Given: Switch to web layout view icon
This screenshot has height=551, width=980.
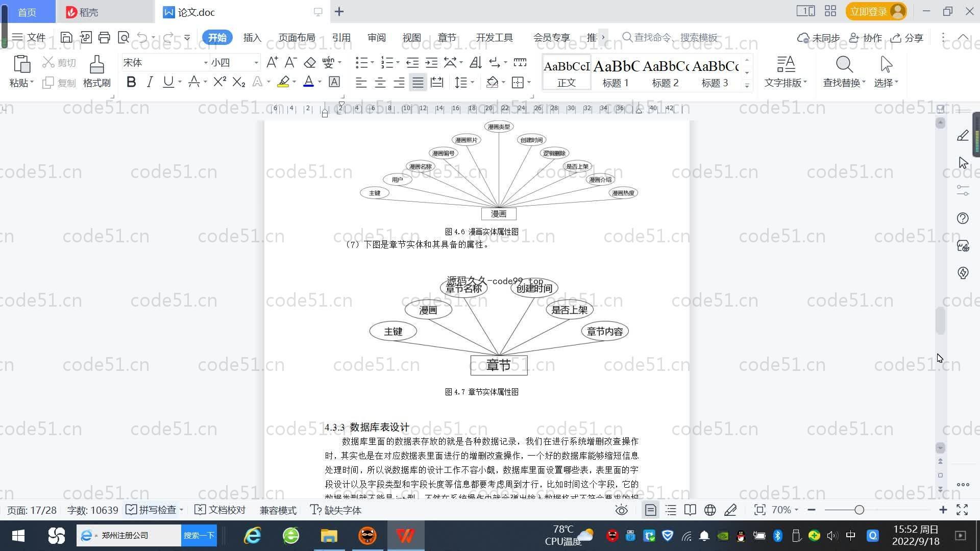Looking at the screenshot, I should [x=710, y=510].
